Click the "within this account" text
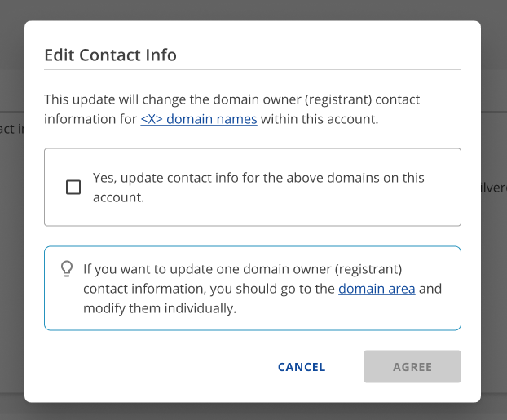Image resolution: width=507 pixels, height=420 pixels. pyautogui.click(x=319, y=119)
